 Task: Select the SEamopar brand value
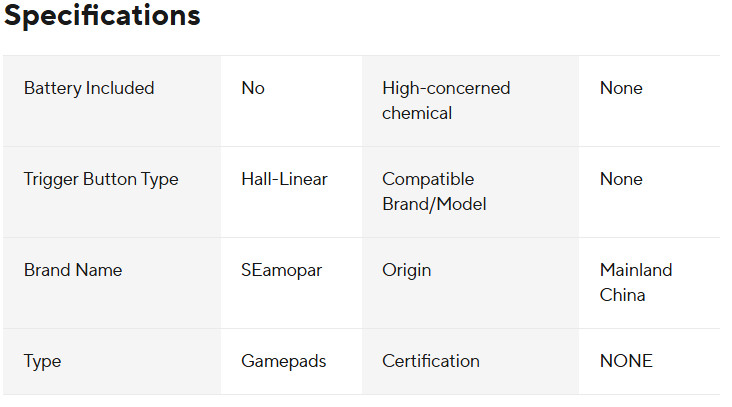coord(281,270)
